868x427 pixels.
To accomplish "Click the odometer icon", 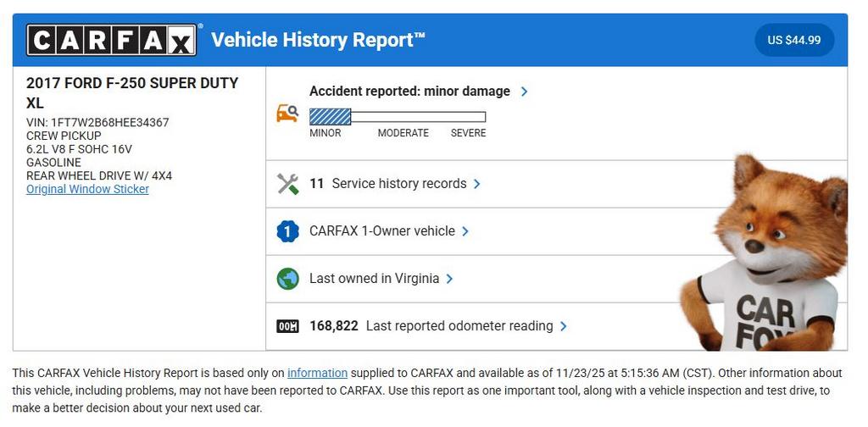I will pyautogui.click(x=288, y=326).
